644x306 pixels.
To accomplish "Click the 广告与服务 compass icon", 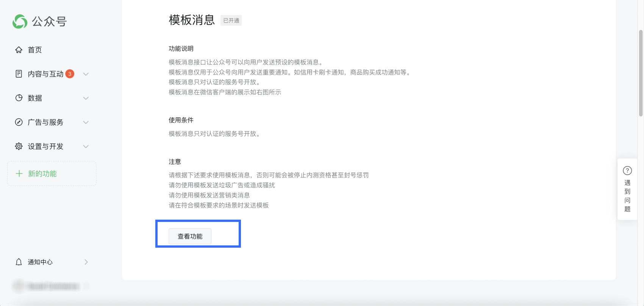I will coord(19,122).
